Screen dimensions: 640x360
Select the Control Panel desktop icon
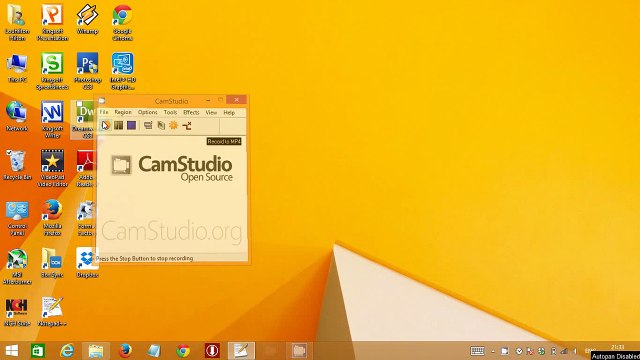tap(17, 217)
